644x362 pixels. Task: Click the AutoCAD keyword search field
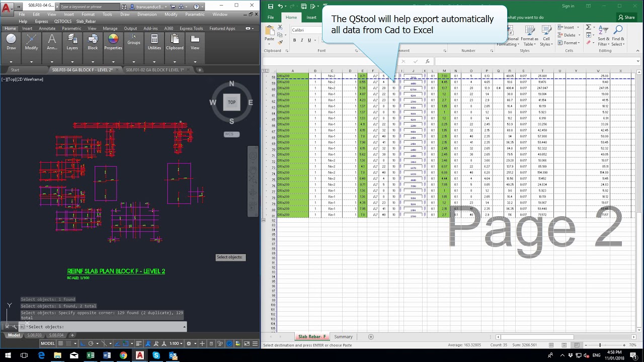[x=89, y=7]
